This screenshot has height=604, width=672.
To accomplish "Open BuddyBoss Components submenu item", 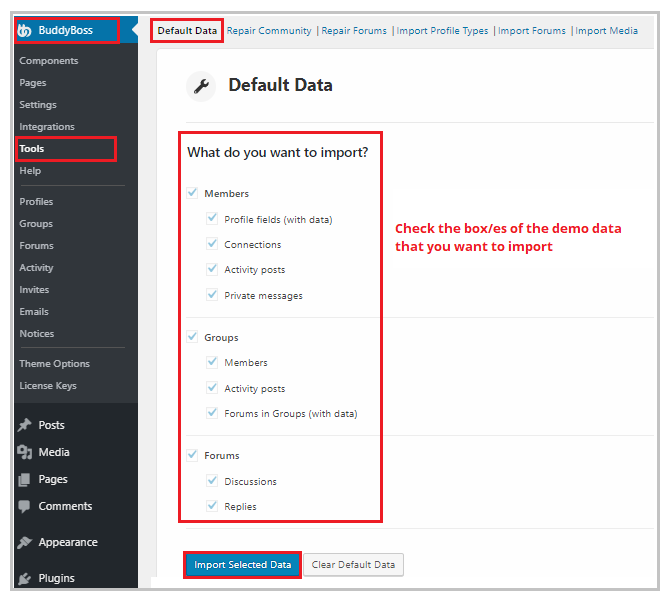I will pos(49,61).
